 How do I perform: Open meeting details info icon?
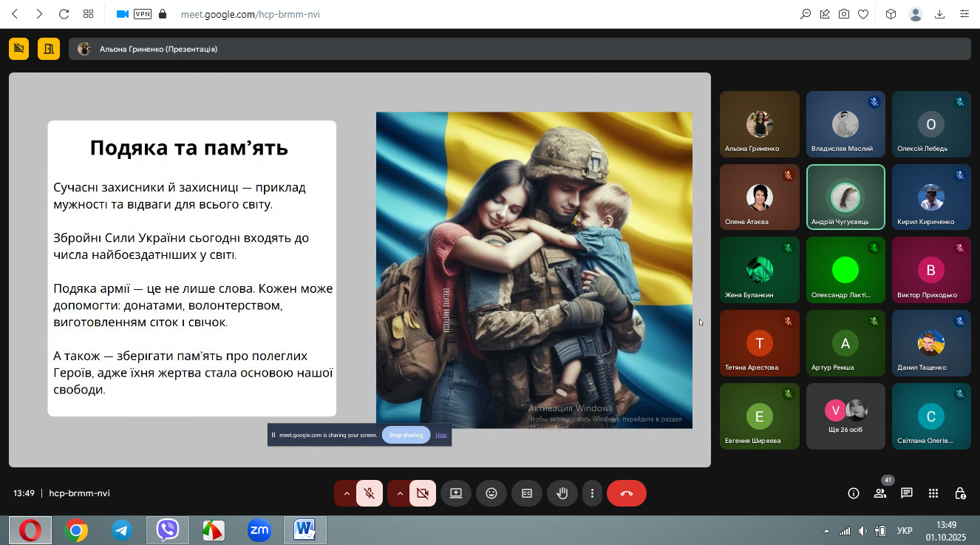click(853, 493)
